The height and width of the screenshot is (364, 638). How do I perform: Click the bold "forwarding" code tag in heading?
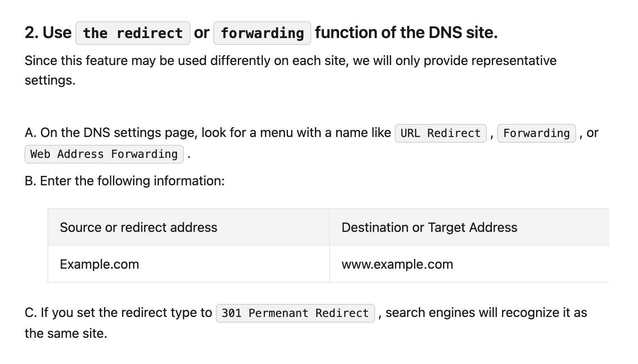262,33
